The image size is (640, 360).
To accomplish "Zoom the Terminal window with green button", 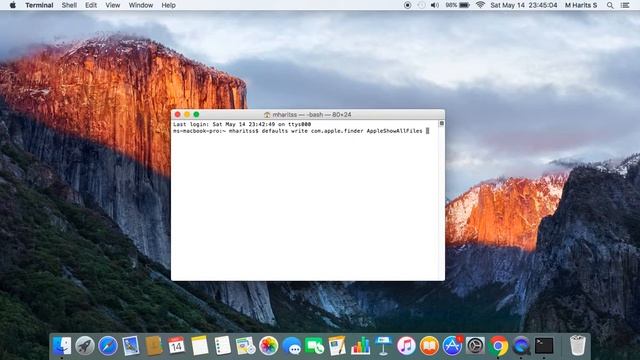I will [x=196, y=115].
